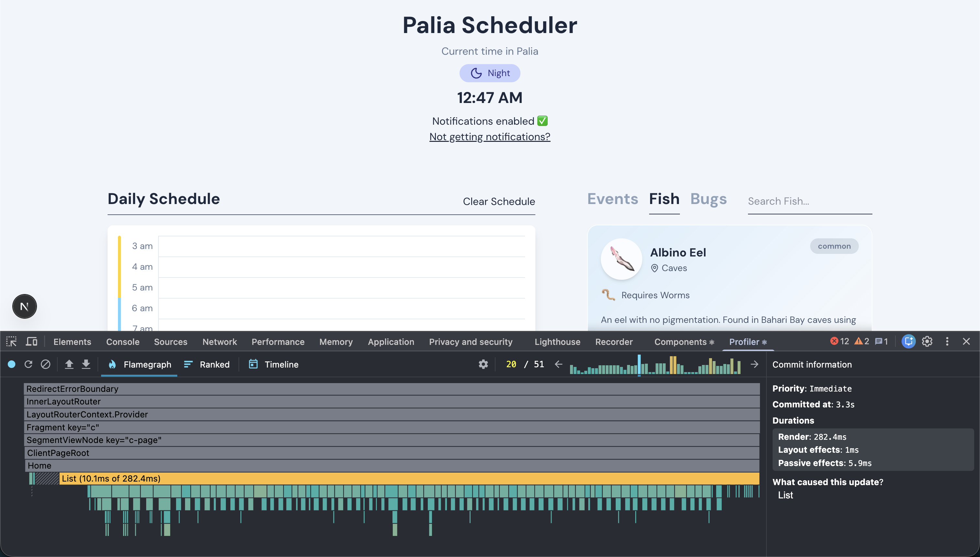The image size is (980, 557).
Task: Switch to the Ranked chart view
Action: point(207,364)
